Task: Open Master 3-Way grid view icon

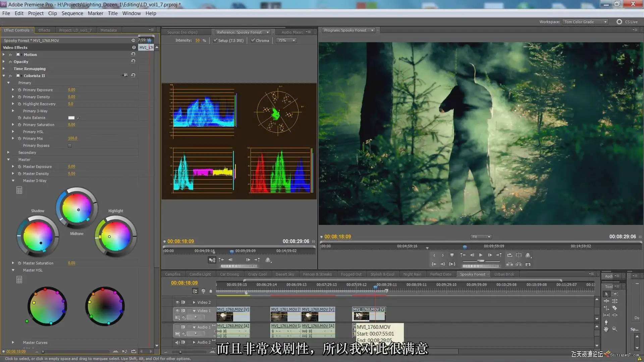Action: [19, 190]
